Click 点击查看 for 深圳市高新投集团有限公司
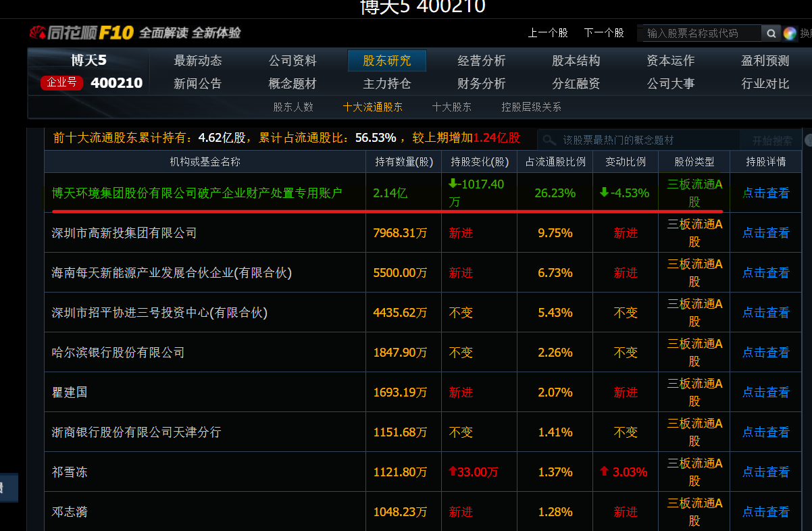 [766, 233]
